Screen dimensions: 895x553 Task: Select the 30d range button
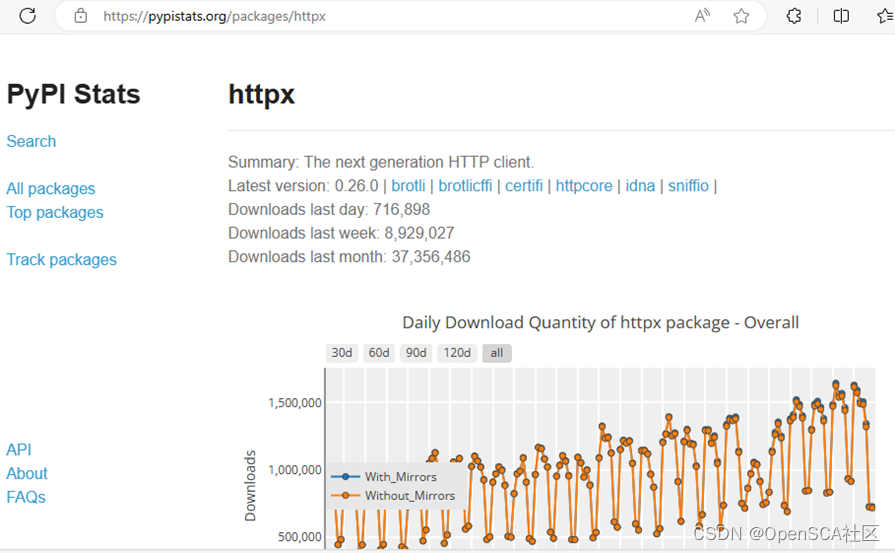342,353
